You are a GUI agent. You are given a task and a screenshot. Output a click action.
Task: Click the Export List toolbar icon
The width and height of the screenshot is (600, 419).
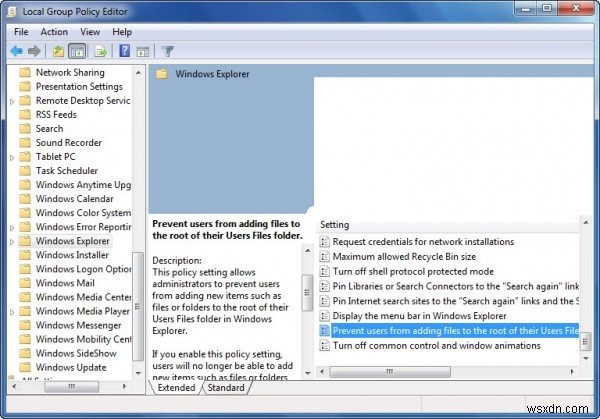[101, 51]
